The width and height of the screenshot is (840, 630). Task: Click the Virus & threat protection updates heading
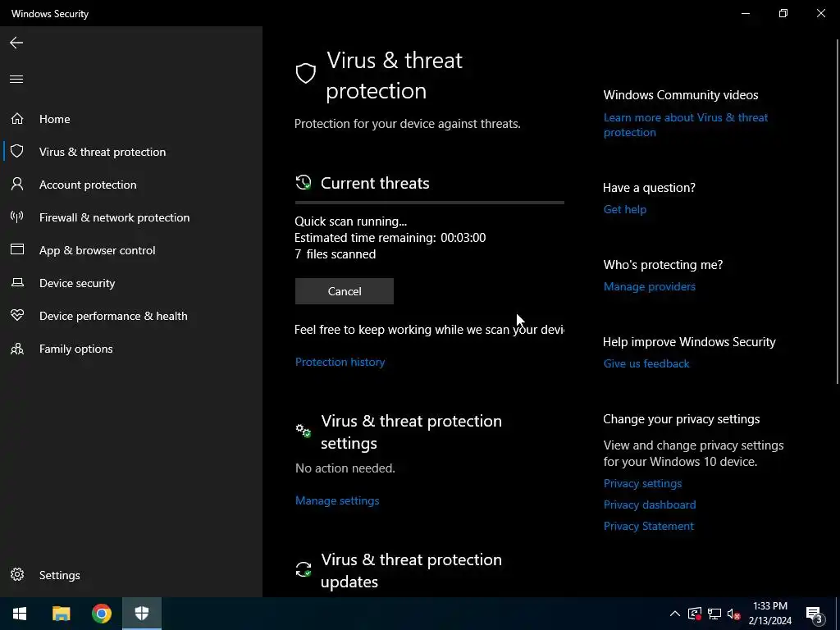411,571
